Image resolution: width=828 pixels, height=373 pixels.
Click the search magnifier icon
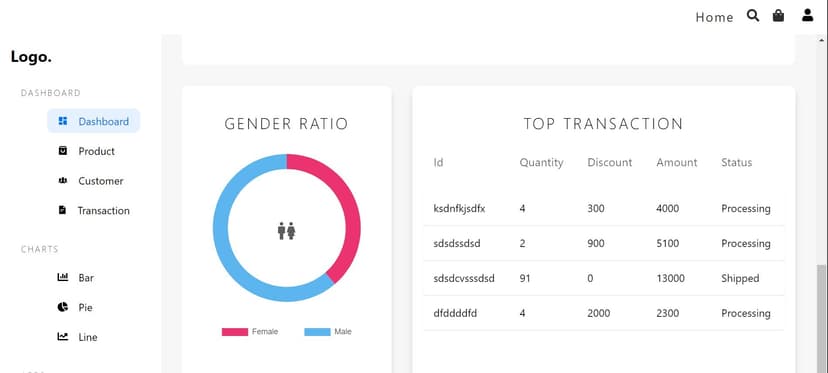[753, 15]
